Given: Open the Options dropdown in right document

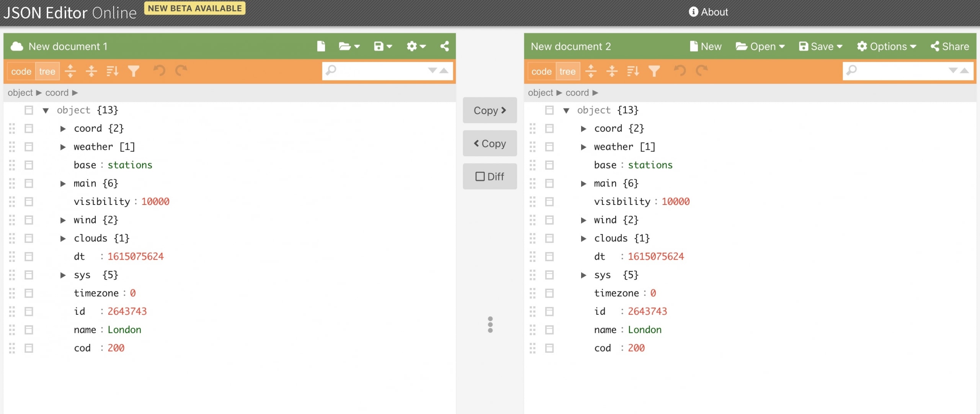Looking at the screenshot, I should coord(887,46).
